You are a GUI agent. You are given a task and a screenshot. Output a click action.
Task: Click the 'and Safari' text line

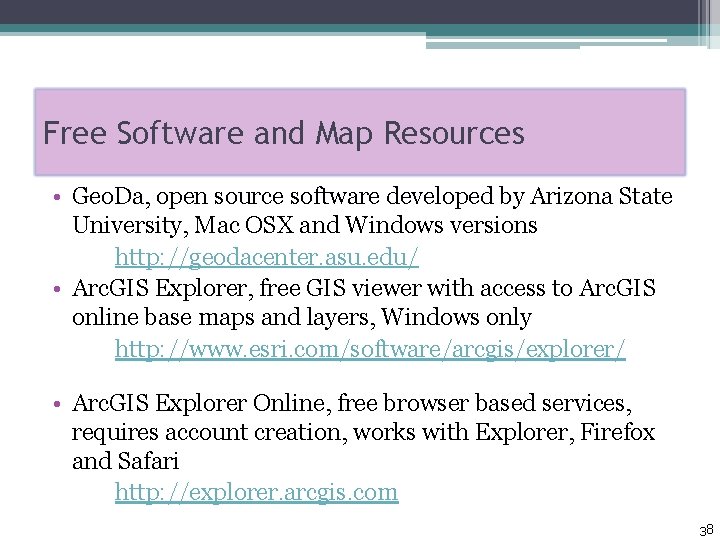(x=125, y=461)
